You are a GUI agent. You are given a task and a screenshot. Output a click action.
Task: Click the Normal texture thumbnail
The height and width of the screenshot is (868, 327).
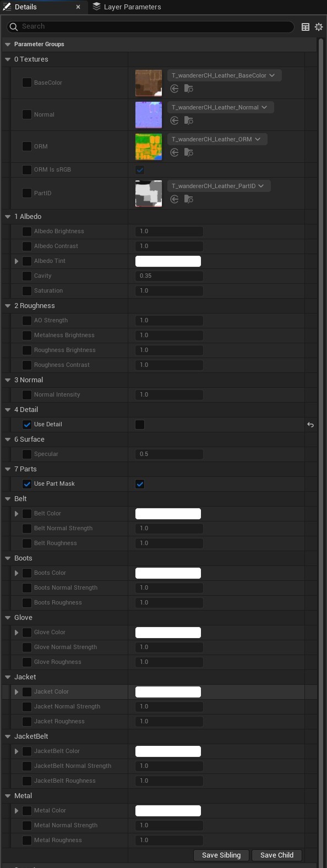149,115
